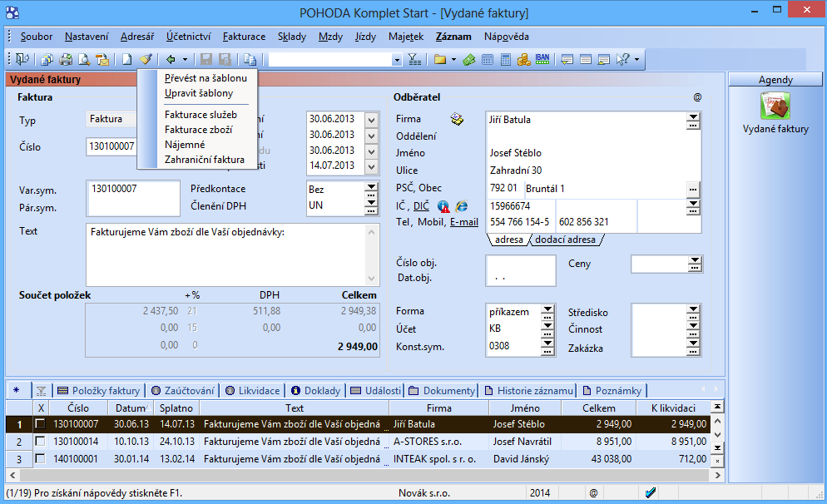Click the info warning icon beside DIČ

point(443,206)
